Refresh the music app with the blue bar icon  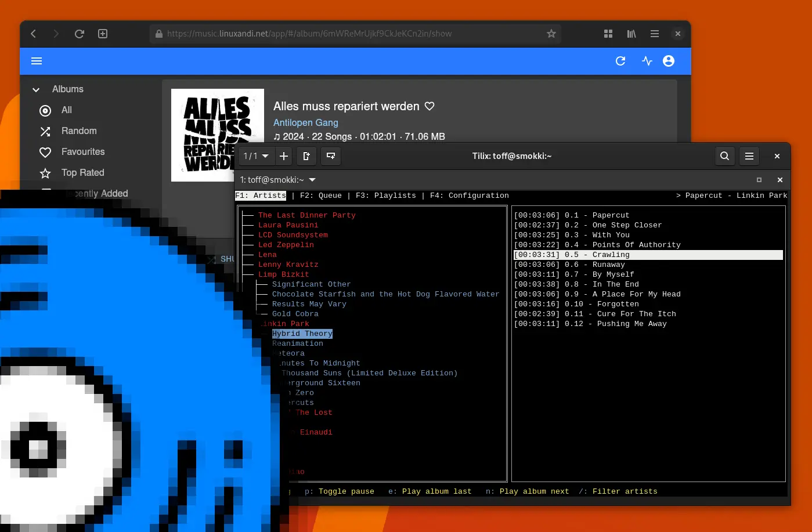click(x=620, y=61)
